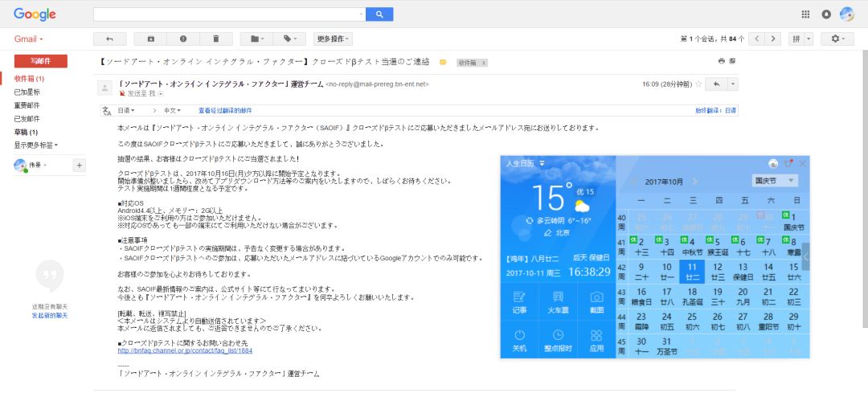The height and width of the screenshot is (393, 868).
Task: Click 发起新的聊天 link
Action: tap(50, 316)
